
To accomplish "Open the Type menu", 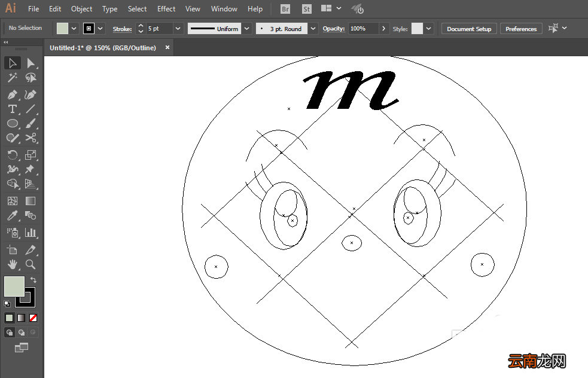I will tap(110, 8).
